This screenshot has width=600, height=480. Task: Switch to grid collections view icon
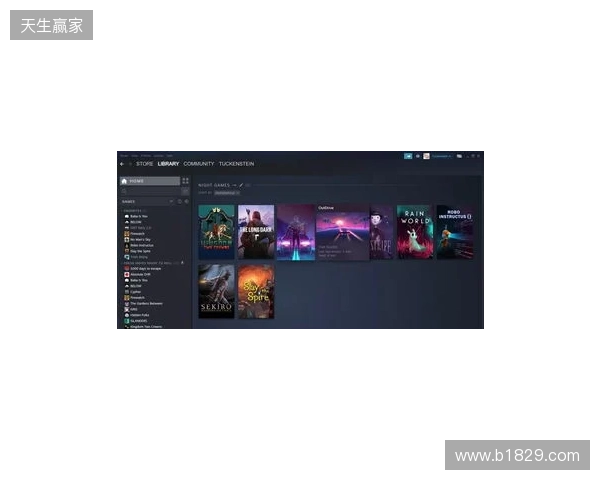(x=185, y=181)
